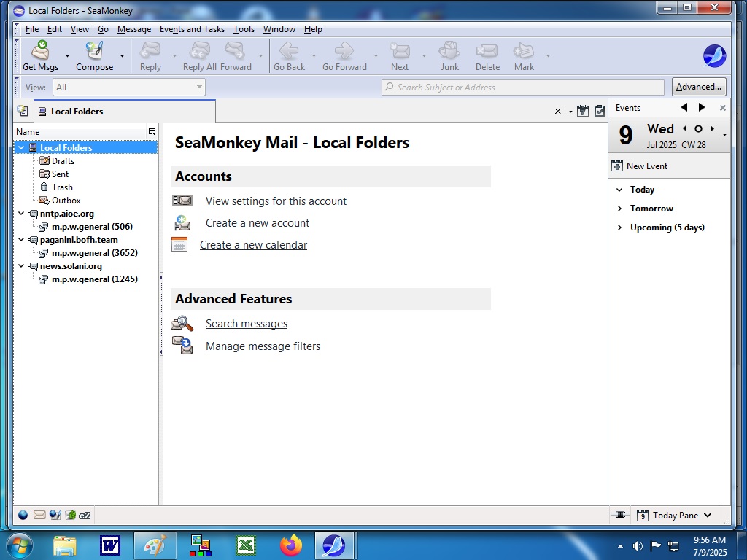This screenshot has width=747, height=560.
Task: Click the Forward message icon
Action: pos(236,50)
